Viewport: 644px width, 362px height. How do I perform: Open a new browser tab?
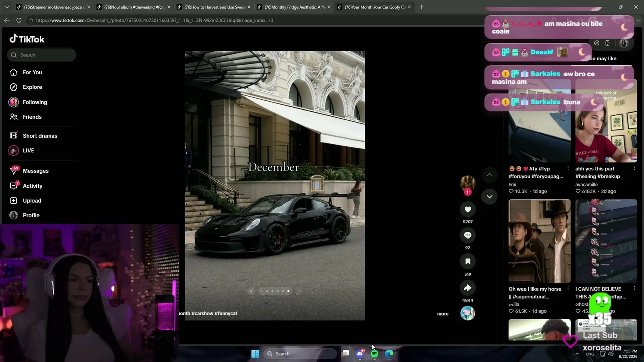[x=421, y=7]
